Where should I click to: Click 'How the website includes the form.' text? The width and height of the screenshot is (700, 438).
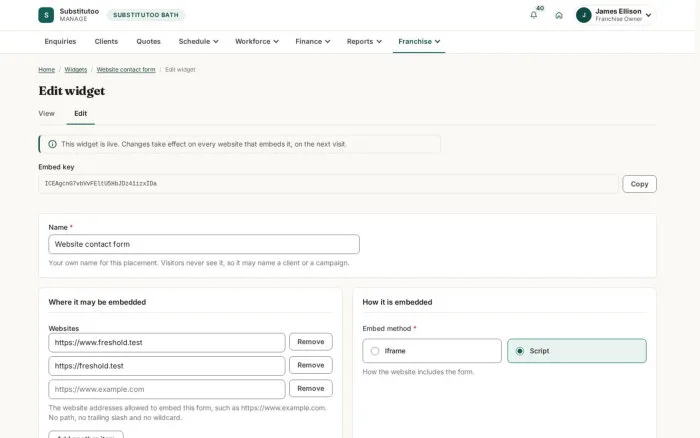[x=418, y=372]
